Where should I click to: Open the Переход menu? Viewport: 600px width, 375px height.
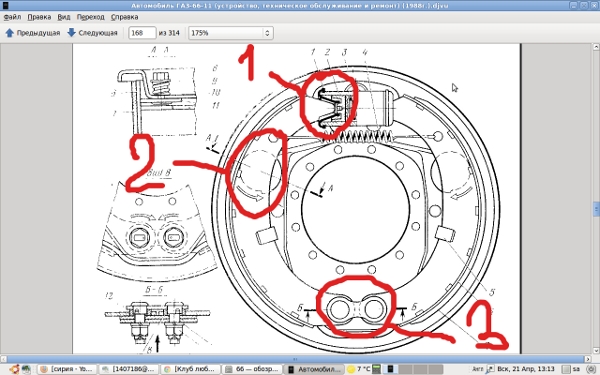[x=90, y=17]
